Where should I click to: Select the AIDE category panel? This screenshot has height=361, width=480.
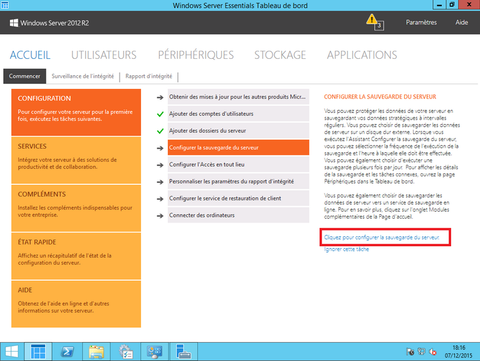coord(76,304)
